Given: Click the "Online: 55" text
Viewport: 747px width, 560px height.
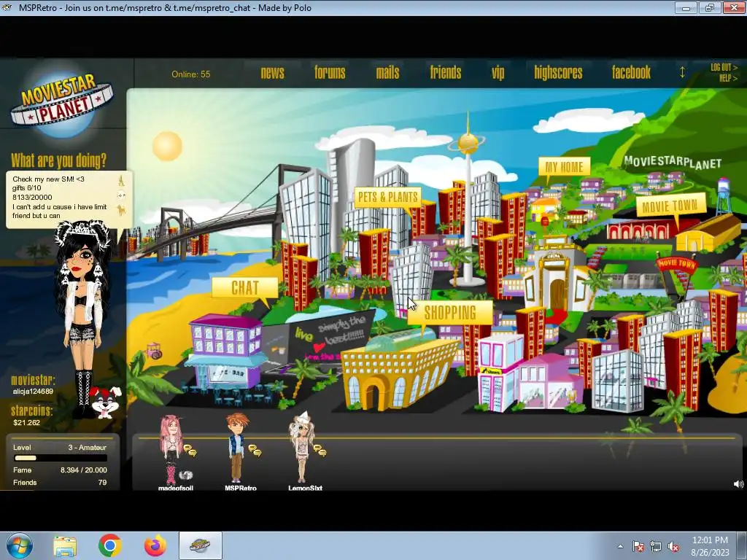Looking at the screenshot, I should click(x=190, y=74).
